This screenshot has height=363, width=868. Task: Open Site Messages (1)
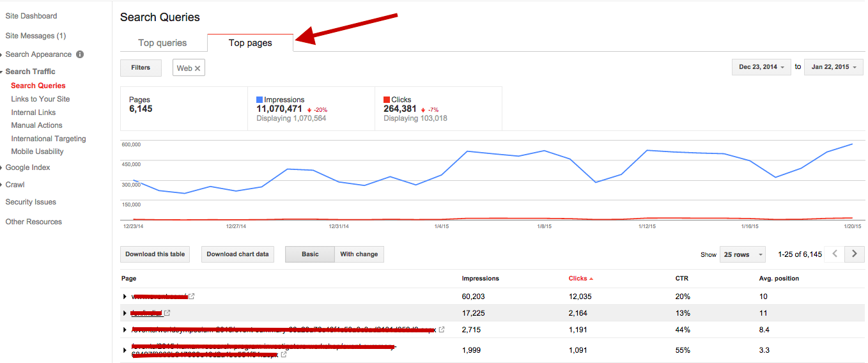[35, 36]
